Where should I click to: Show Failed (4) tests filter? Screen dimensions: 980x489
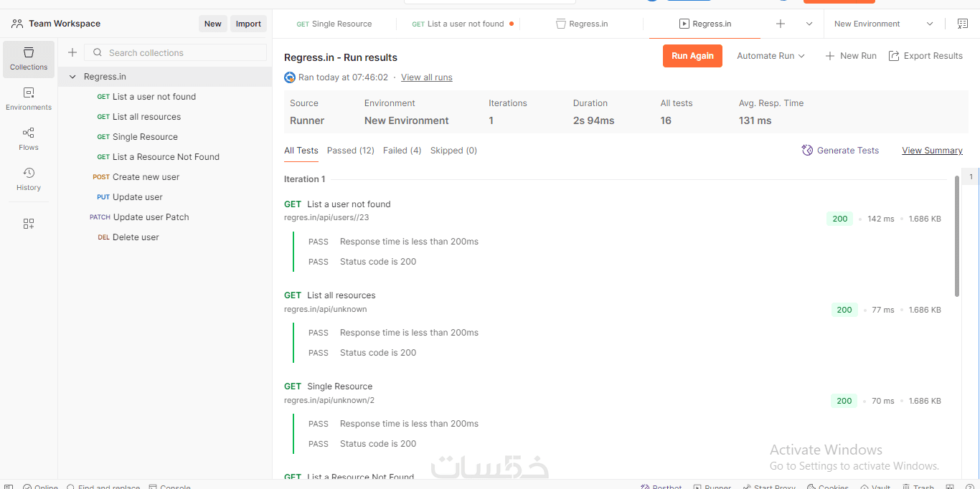coord(402,151)
